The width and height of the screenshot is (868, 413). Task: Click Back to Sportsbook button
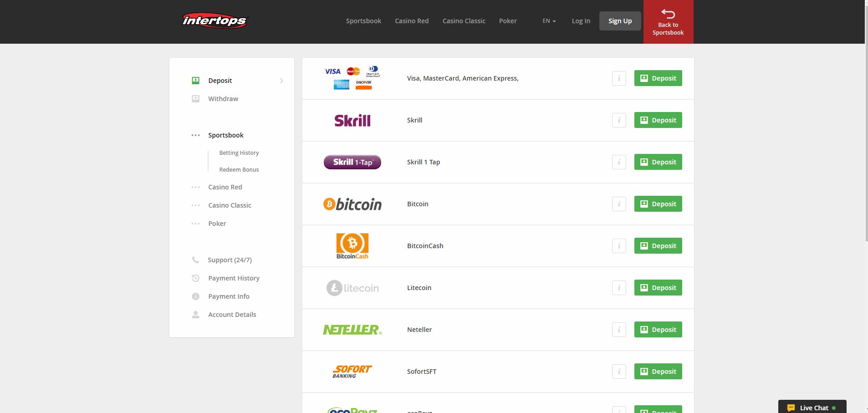tap(668, 22)
